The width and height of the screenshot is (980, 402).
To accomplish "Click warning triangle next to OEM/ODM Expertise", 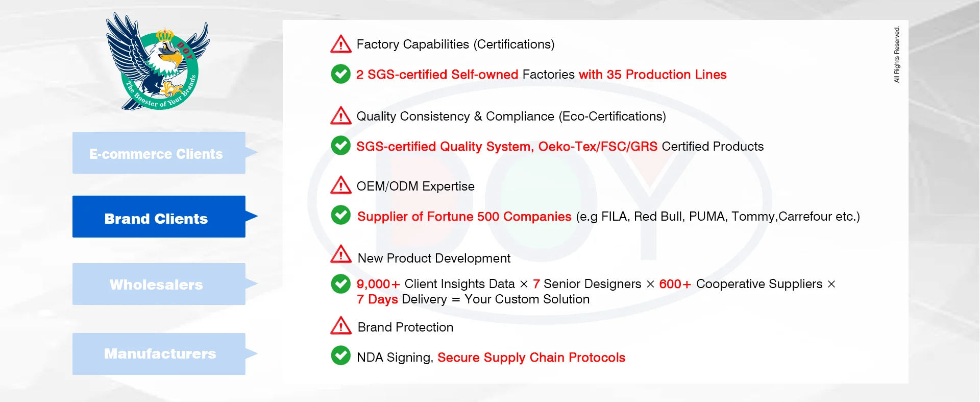I will pos(340,185).
